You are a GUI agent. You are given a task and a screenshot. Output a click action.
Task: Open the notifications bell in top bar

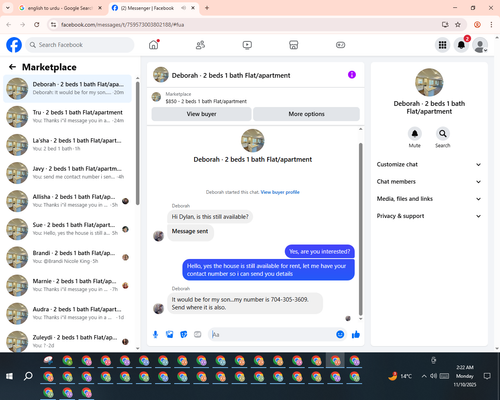pyautogui.click(x=461, y=45)
